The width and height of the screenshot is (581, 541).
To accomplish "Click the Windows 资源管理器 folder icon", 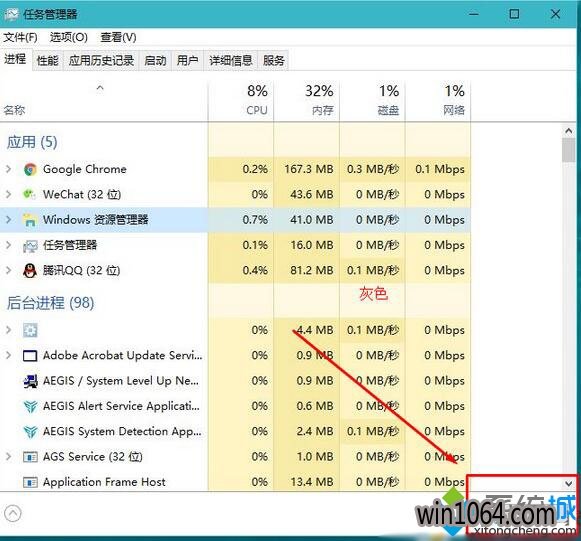I will click(30, 220).
